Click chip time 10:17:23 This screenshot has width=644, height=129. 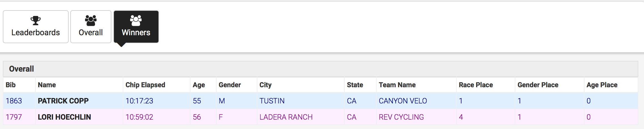coord(139,101)
